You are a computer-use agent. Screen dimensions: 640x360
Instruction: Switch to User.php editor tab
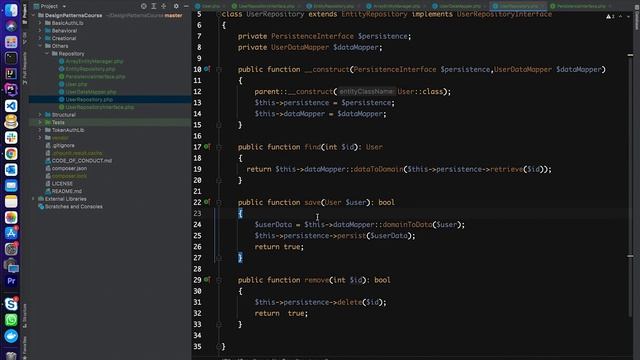coord(208,6)
